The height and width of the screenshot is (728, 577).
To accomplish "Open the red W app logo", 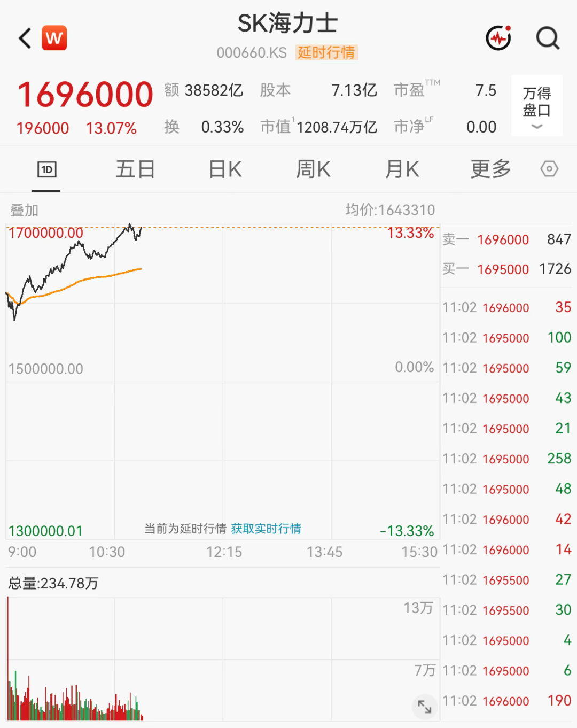I will tap(54, 38).
